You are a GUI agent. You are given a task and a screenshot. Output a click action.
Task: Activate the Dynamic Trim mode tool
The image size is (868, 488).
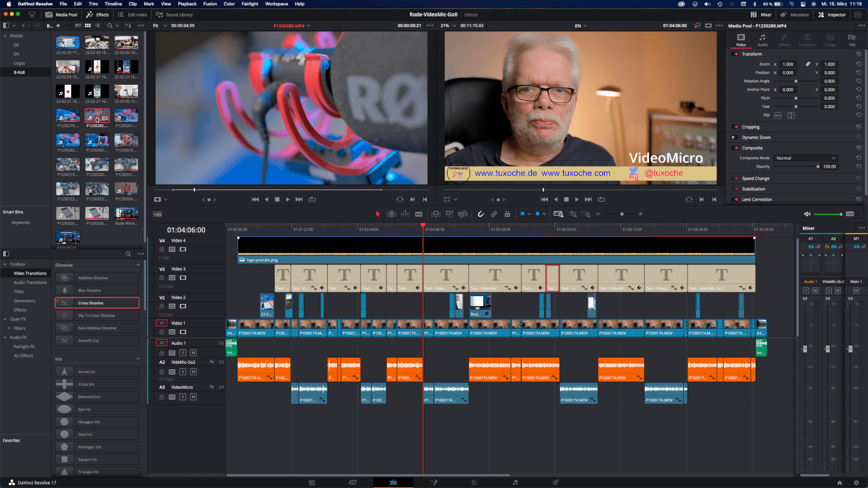(x=405, y=214)
